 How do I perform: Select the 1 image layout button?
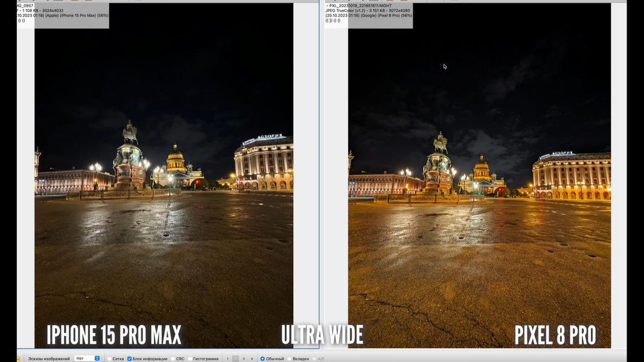click(x=228, y=359)
